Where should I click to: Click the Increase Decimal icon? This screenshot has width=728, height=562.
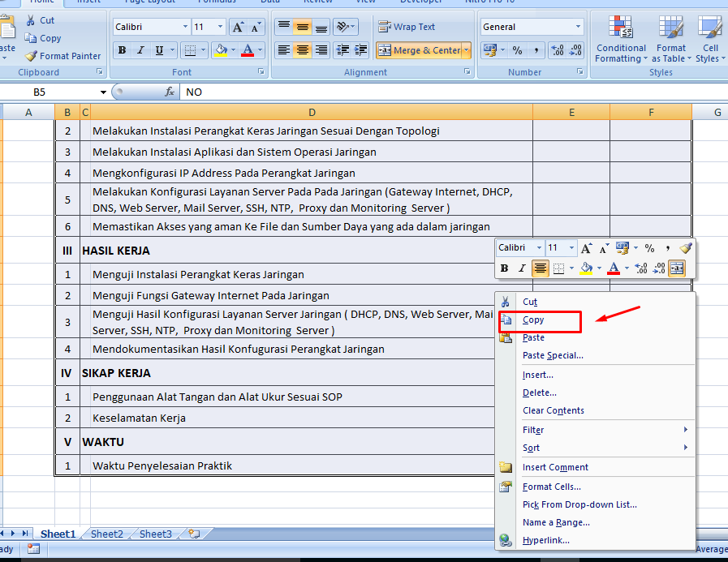558,50
